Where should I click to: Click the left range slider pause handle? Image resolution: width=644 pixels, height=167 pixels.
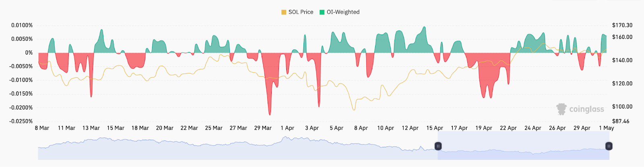click(438, 146)
